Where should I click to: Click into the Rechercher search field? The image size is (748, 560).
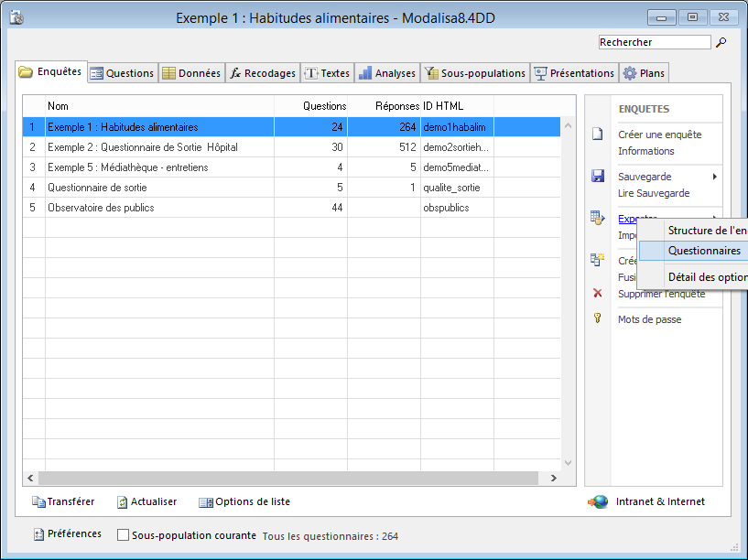click(654, 42)
